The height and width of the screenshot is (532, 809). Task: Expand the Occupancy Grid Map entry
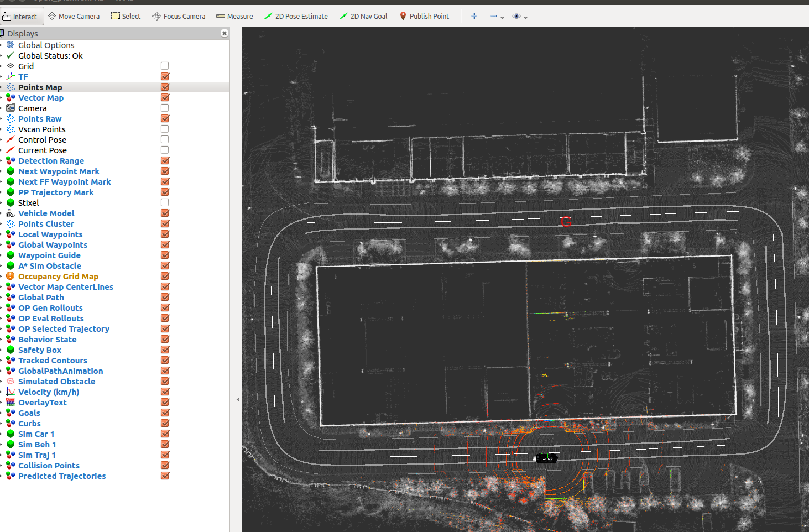pyautogui.click(x=3, y=276)
